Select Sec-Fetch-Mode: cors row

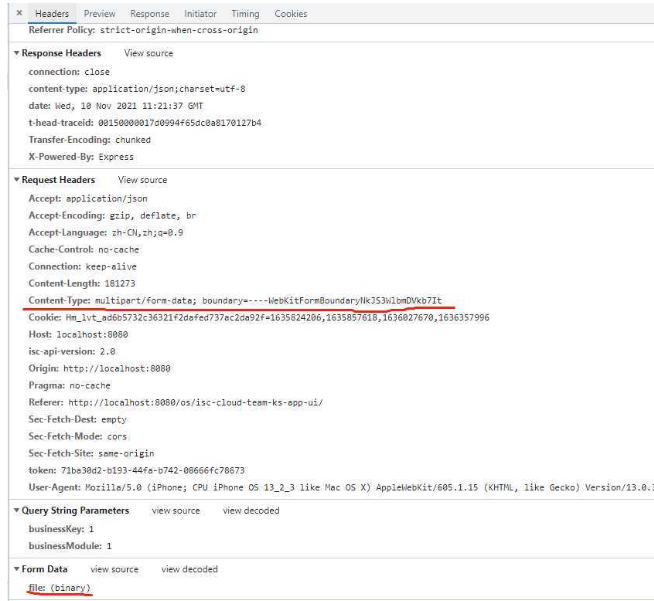point(78,436)
